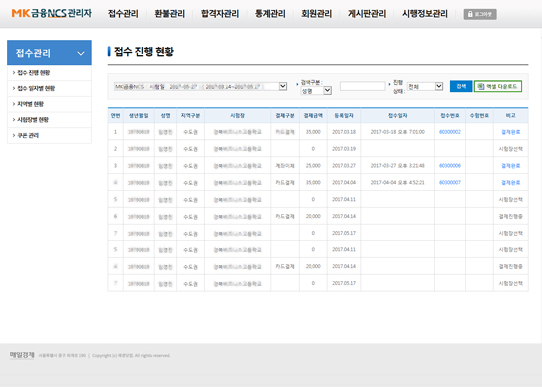Viewport: 542px width, 387px height.
Task: Click 결제완료 link in row 60300006
Action: click(511, 166)
